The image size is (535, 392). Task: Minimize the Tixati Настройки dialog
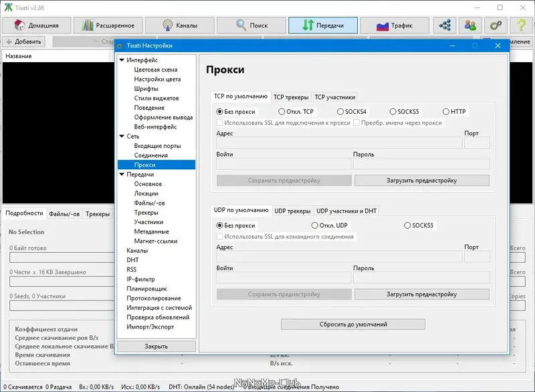pyautogui.click(x=452, y=45)
